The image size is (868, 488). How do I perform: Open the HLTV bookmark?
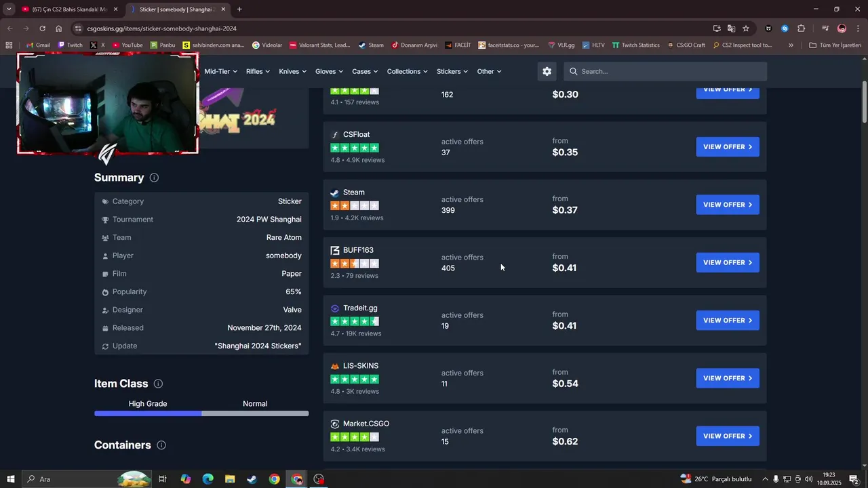click(x=593, y=45)
